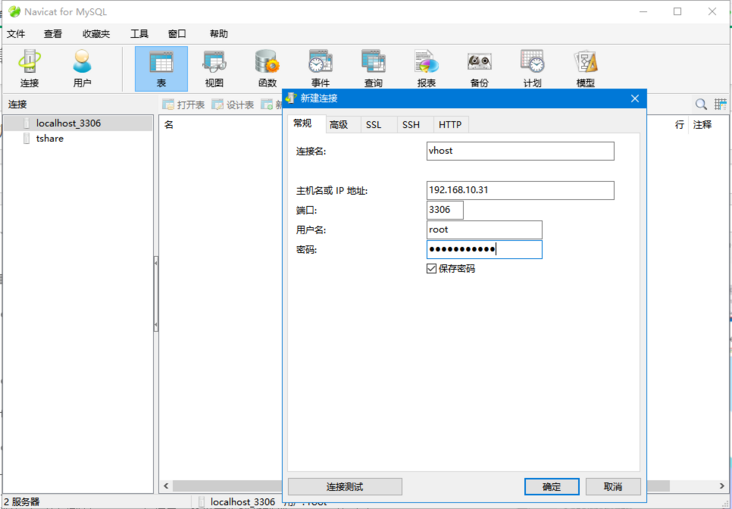Click the 名 (Name) column header
Image resolution: width=732 pixels, height=509 pixels.
(169, 124)
